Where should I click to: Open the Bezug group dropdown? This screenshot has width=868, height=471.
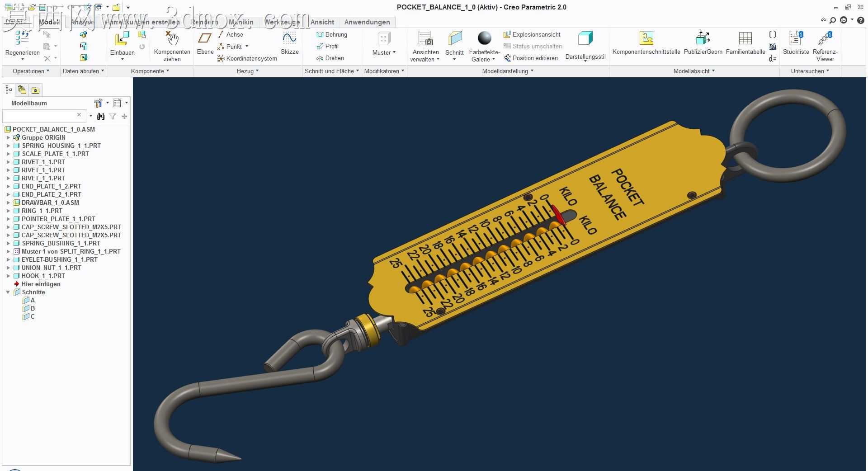point(248,71)
